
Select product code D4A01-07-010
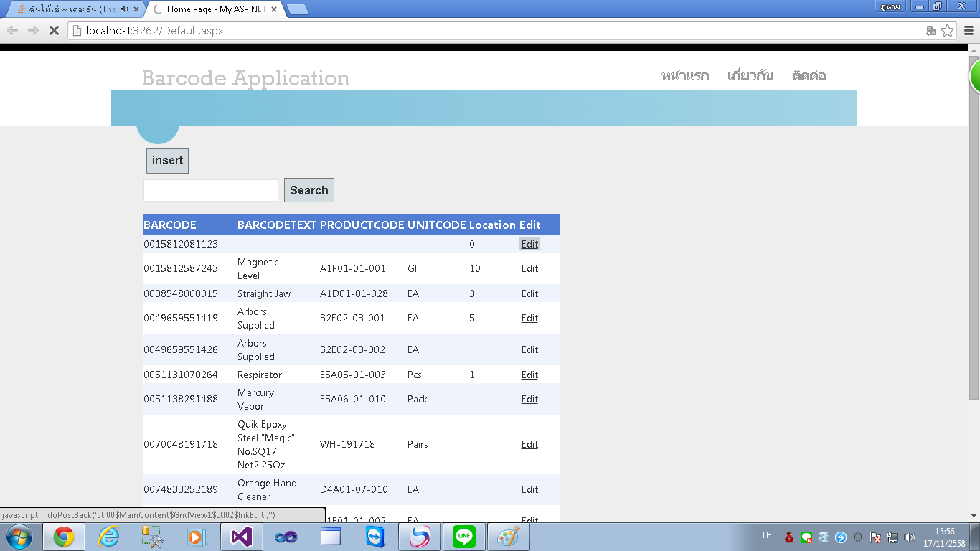pos(354,489)
